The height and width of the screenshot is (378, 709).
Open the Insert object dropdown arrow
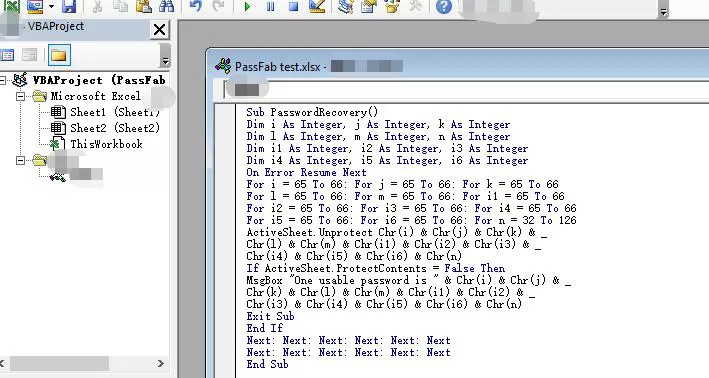51,6
